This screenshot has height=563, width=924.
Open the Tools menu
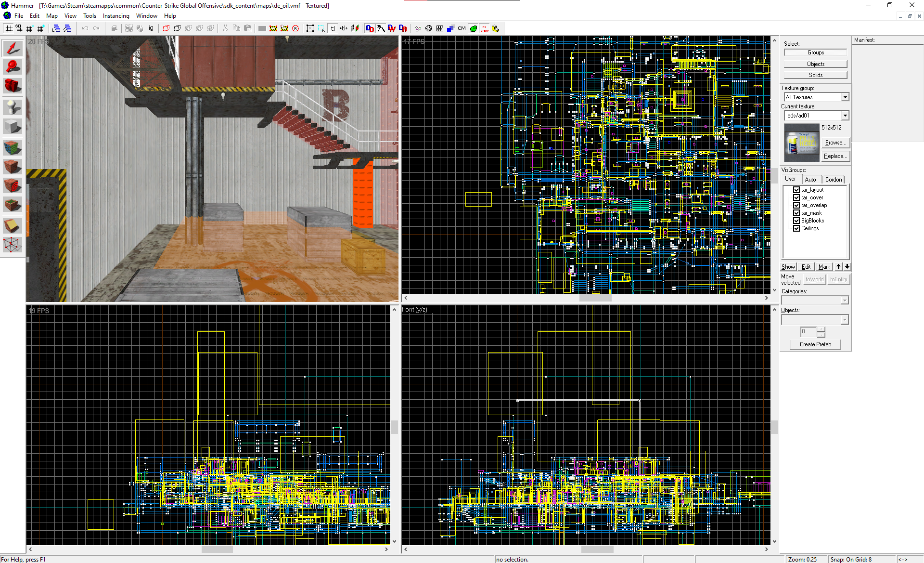[90, 16]
